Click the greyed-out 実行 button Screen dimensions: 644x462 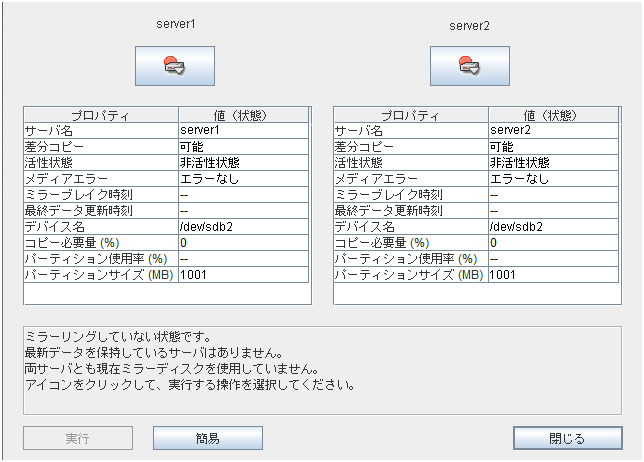pyautogui.click(x=78, y=438)
